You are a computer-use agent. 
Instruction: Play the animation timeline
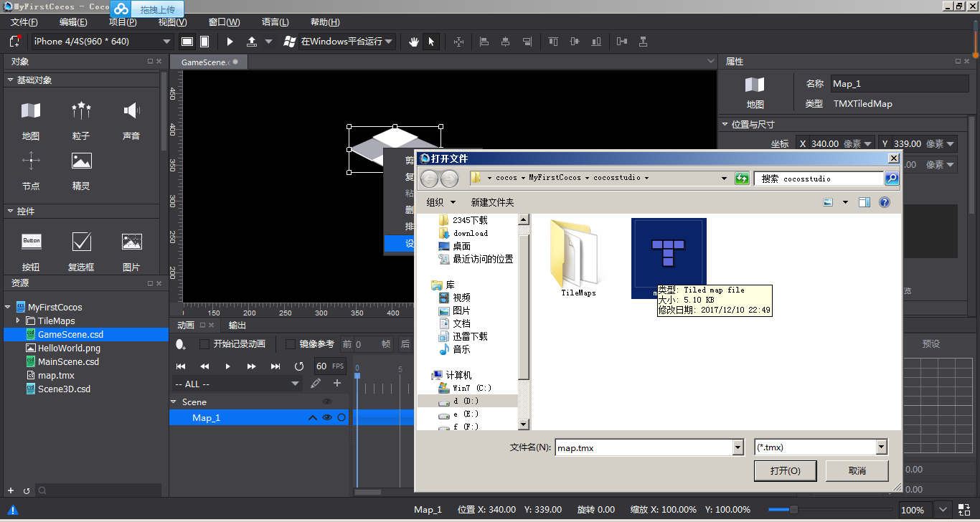tap(228, 366)
